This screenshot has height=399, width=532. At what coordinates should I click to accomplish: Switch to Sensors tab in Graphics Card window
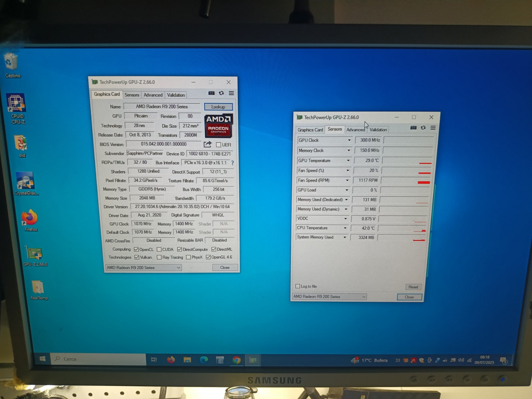pos(132,95)
